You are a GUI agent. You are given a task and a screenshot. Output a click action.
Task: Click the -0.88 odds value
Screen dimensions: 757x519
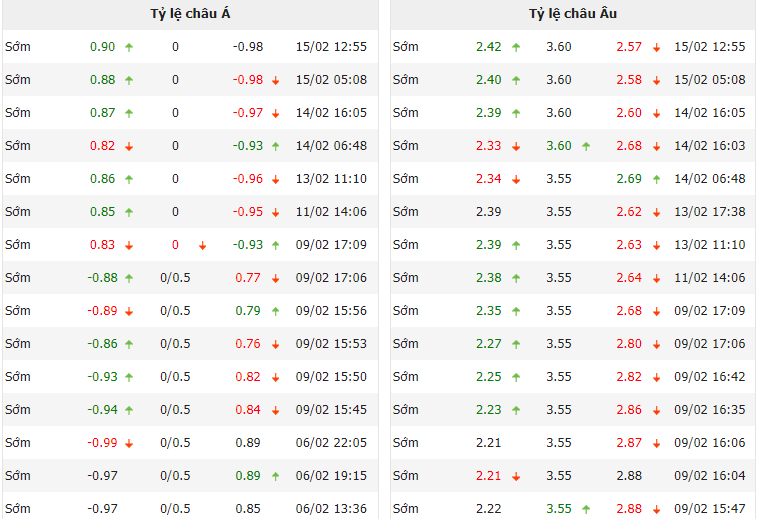click(x=103, y=278)
